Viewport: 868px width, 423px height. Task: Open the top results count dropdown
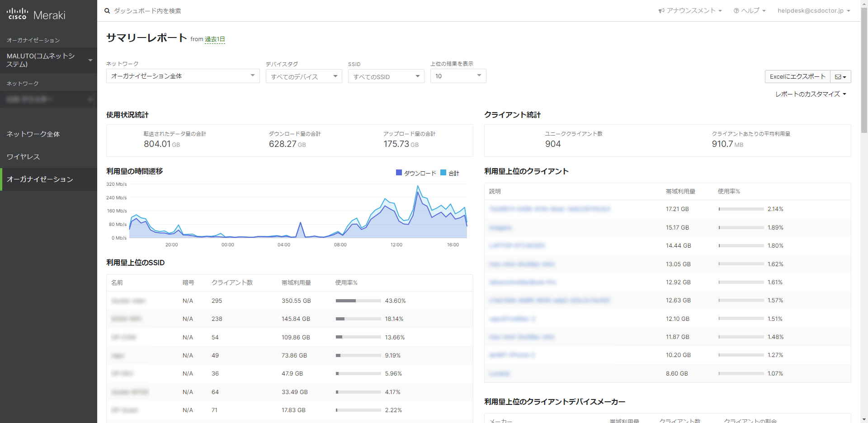(458, 76)
